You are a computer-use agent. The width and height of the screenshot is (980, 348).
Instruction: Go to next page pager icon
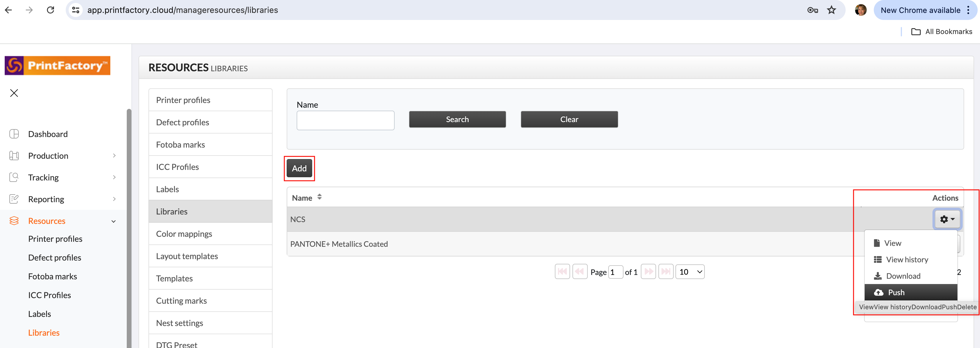648,271
